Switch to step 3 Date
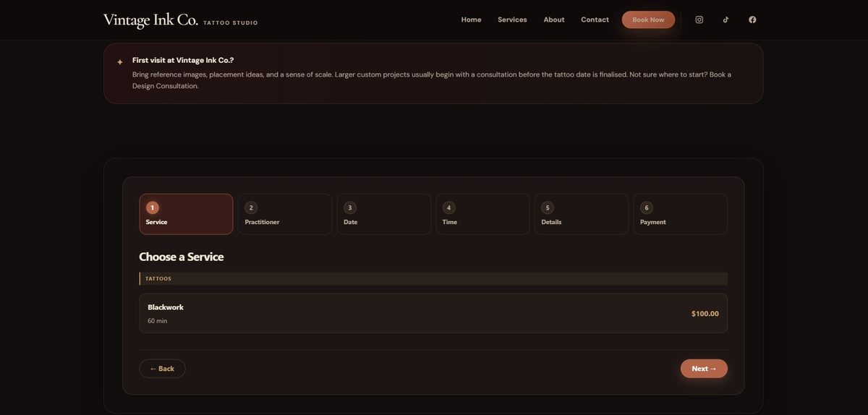 [383, 214]
